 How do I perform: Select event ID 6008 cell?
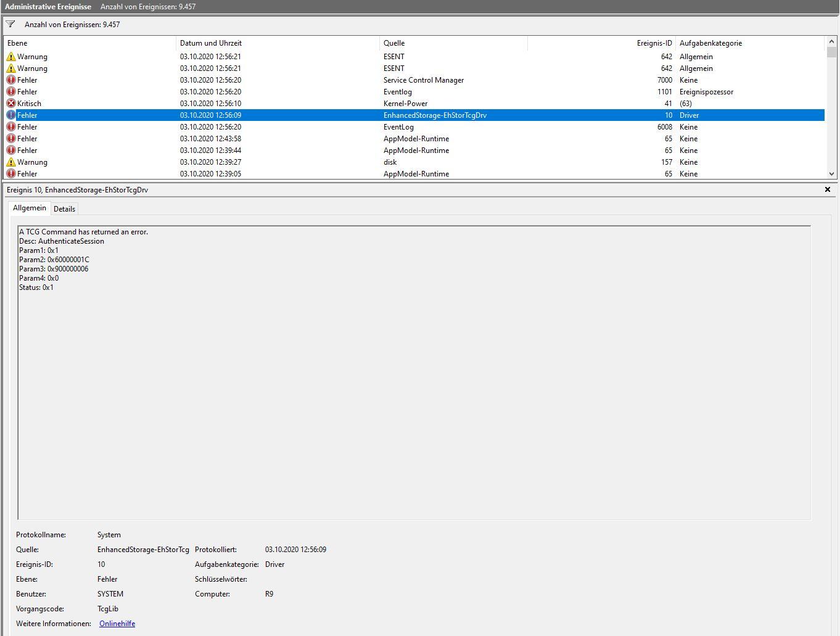(x=664, y=127)
